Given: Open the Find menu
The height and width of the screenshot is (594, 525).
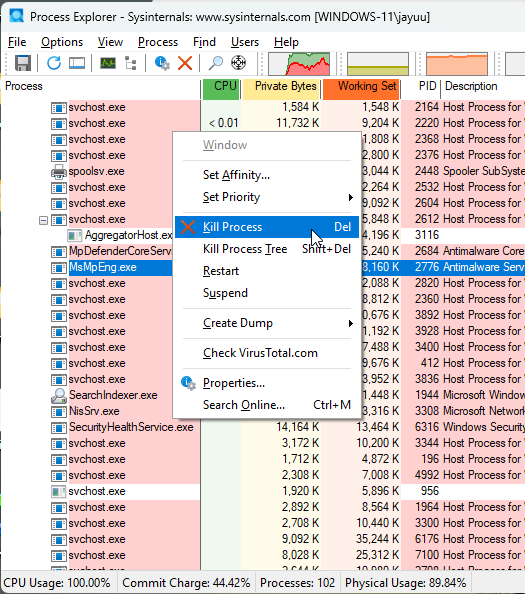Looking at the screenshot, I should 204,42.
